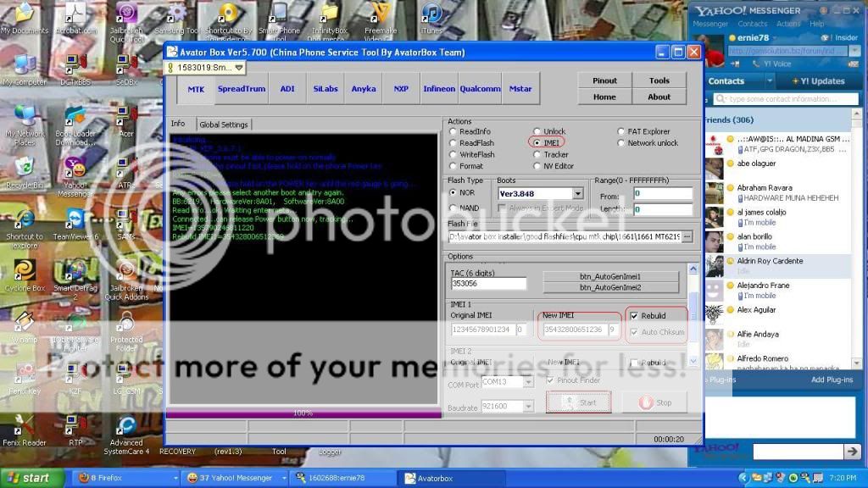Click the purple 100% progress bar
This screenshot has width=868, height=488.
303,413
